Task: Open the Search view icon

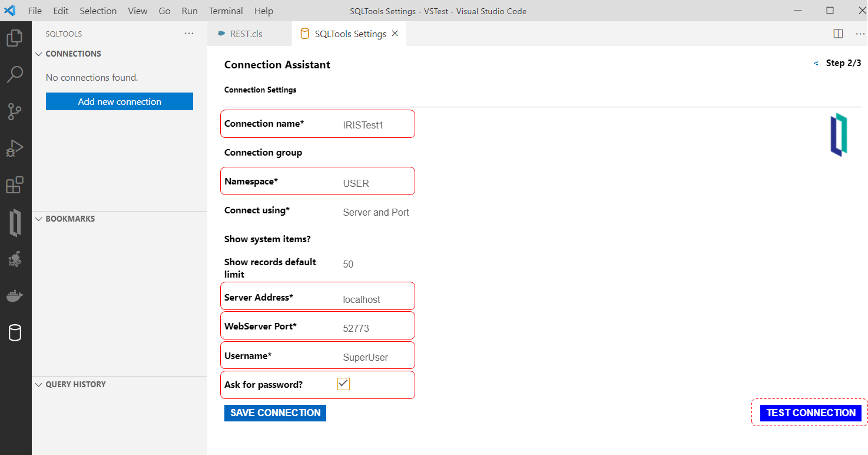Action: tap(15, 74)
